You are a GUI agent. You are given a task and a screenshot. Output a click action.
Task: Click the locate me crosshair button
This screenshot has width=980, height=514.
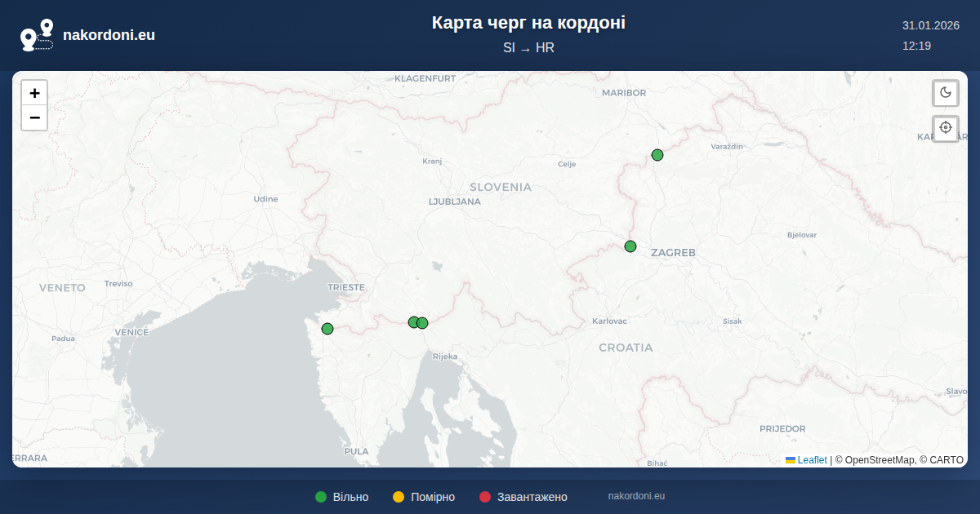pos(946,127)
